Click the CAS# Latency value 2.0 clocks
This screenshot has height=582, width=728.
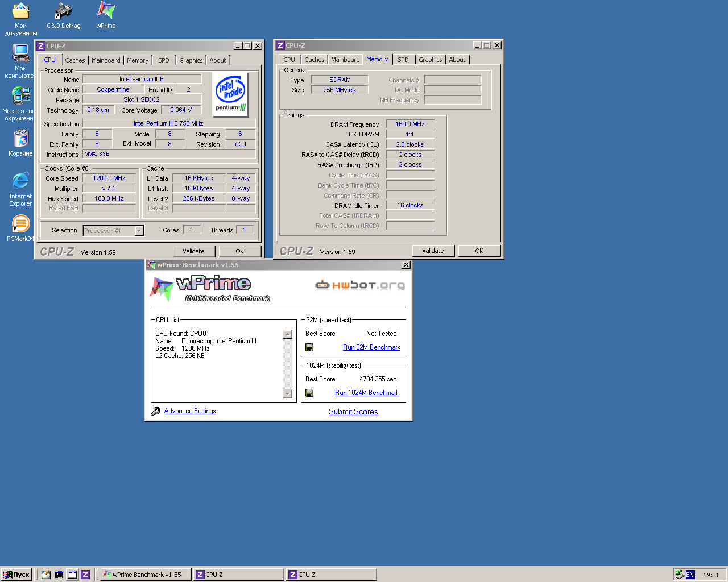click(x=410, y=144)
